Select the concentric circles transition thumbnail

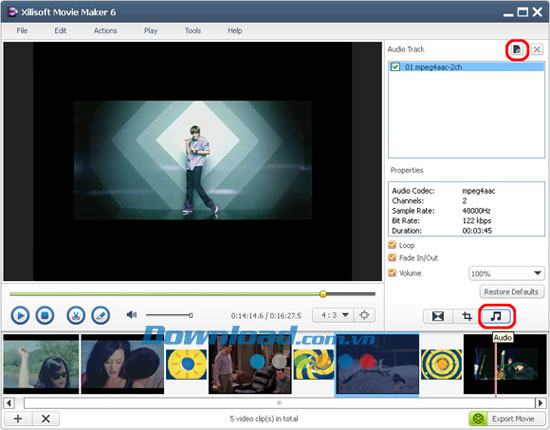tap(441, 364)
